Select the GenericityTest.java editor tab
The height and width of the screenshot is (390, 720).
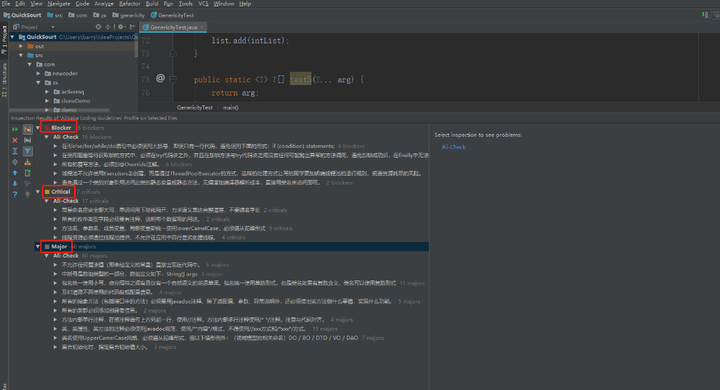point(173,27)
